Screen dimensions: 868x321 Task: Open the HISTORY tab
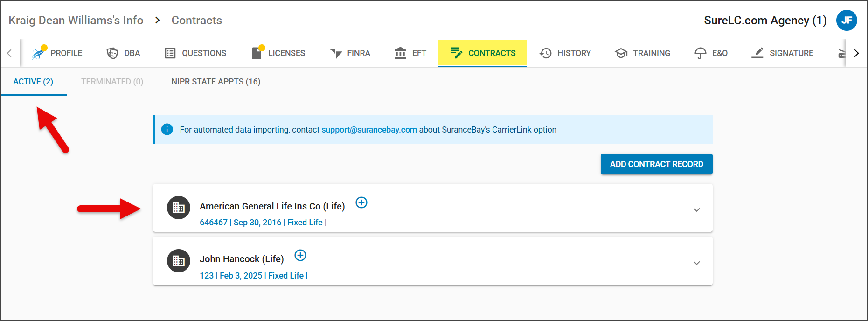(565, 53)
